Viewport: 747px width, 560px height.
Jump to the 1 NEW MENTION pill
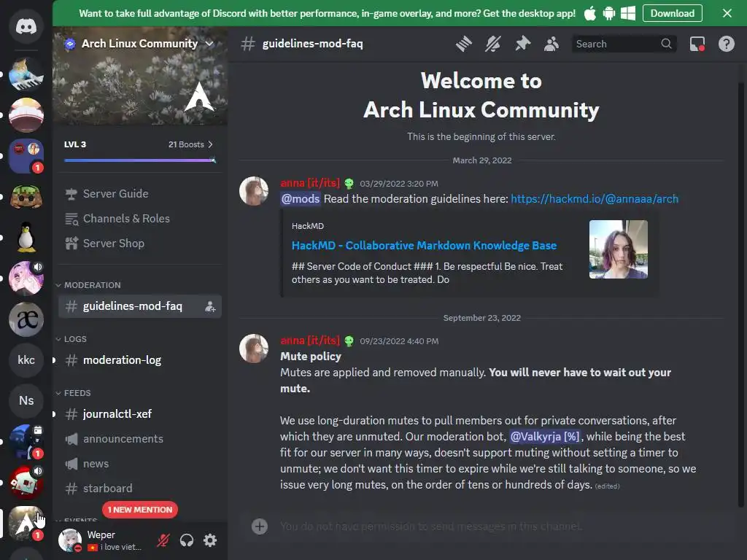(x=140, y=510)
